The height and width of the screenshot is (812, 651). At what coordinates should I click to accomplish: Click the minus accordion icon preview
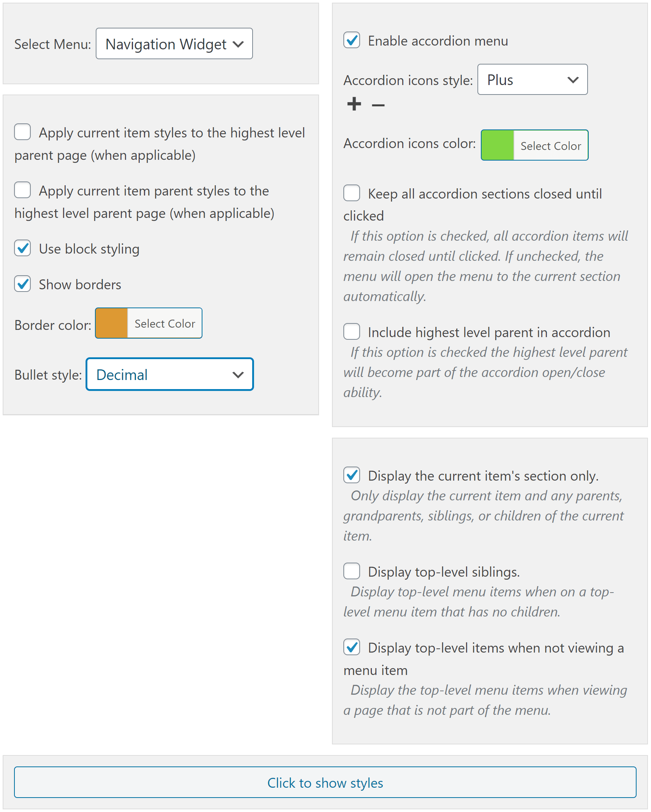click(x=378, y=105)
